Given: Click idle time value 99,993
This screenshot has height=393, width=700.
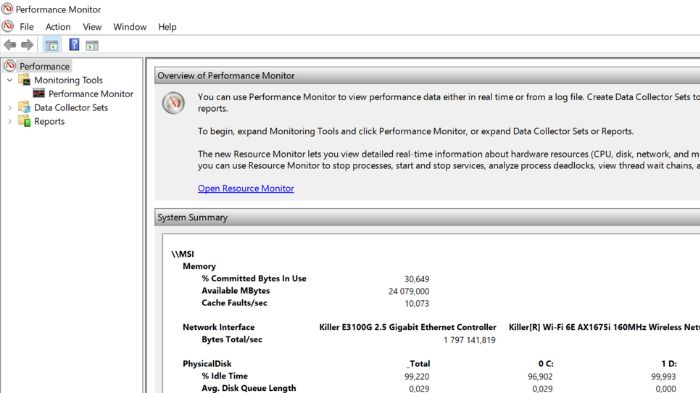Looking at the screenshot, I should click(663, 377).
